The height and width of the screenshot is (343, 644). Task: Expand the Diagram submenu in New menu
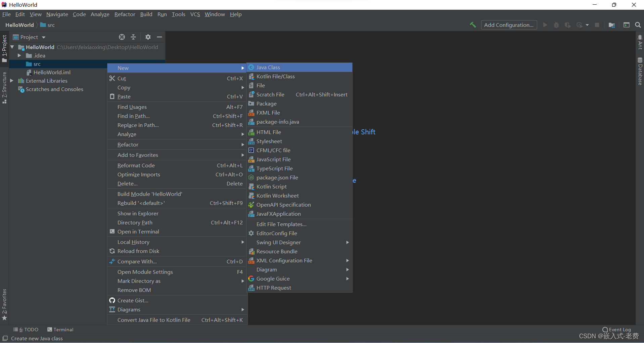[300, 269]
